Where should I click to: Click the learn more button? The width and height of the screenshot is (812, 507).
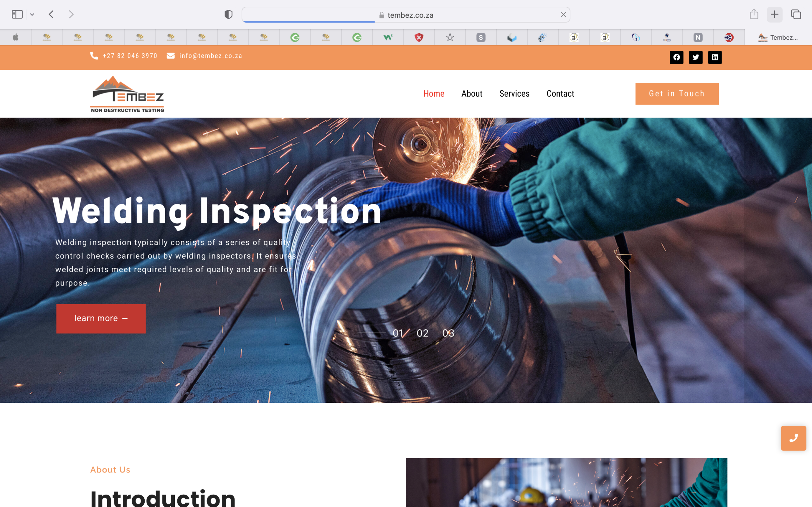(x=101, y=318)
